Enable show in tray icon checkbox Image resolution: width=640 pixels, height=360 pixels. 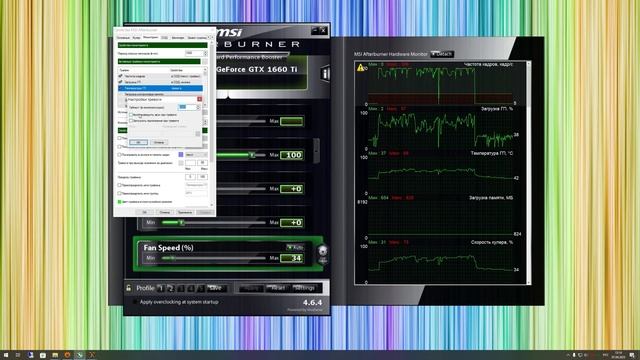(x=120, y=155)
